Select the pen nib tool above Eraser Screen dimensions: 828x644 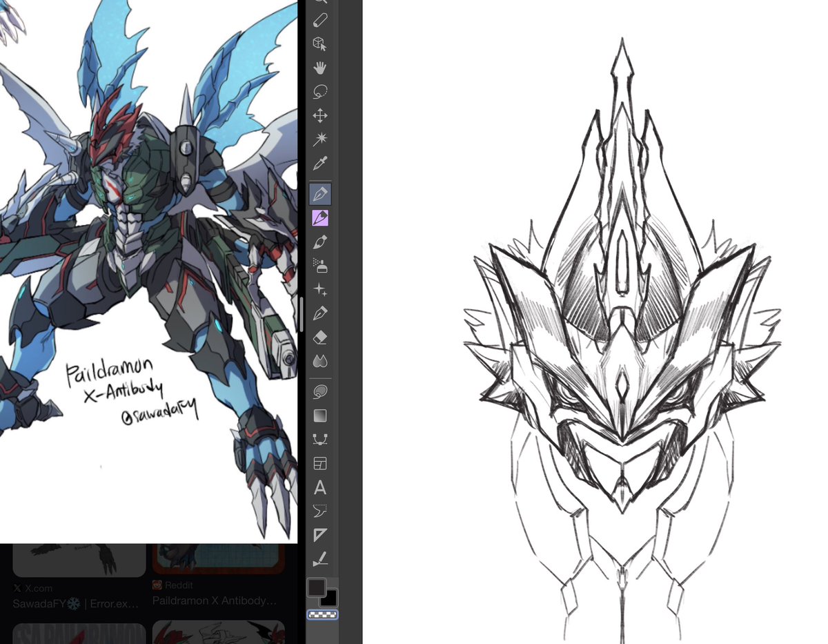pyautogui.click(x=319, y=313)
